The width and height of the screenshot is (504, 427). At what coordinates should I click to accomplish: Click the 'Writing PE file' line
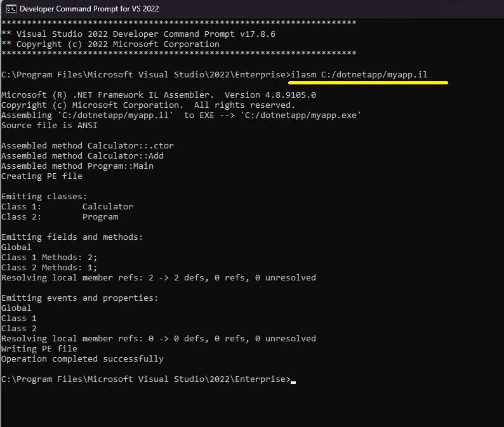39,349
